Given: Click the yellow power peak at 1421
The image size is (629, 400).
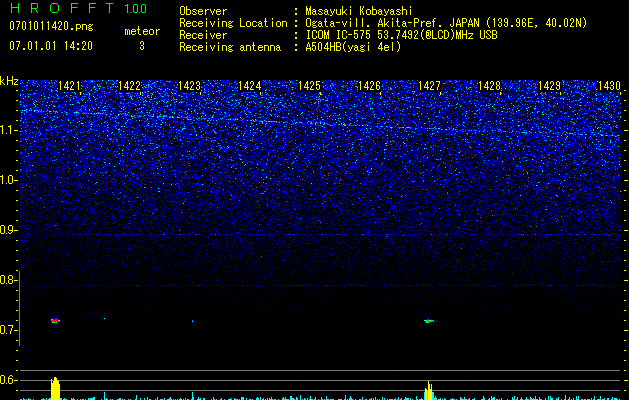Looking at the screenshot, I should coord(55,388).
